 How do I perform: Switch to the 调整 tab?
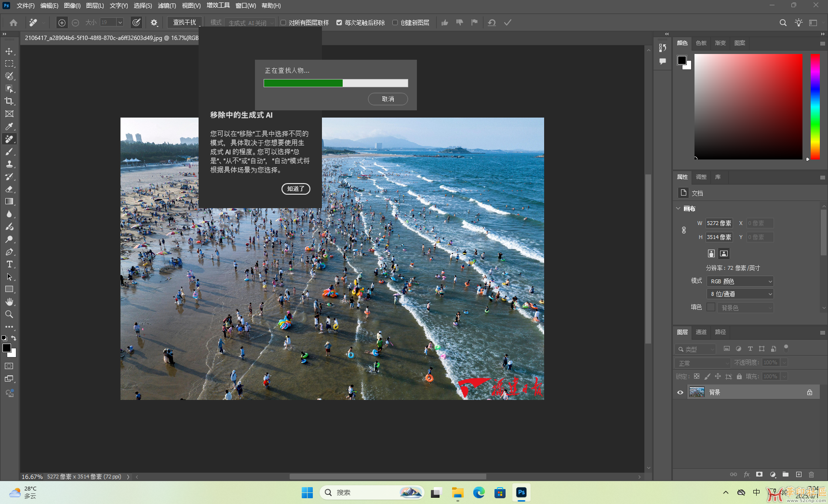[701, 177]
